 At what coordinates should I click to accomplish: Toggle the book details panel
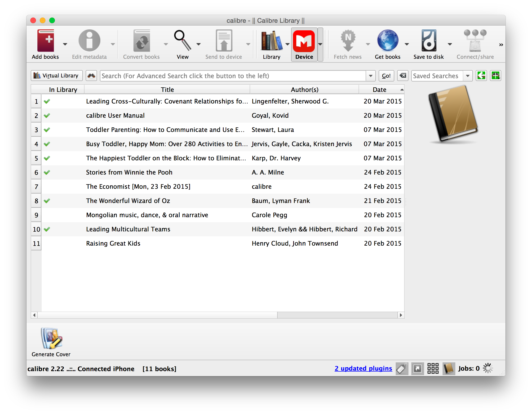coord(449,368)
